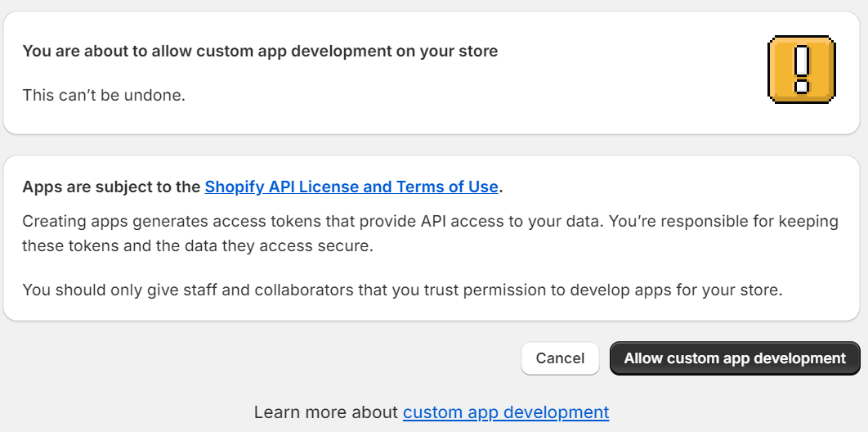This screenshot has height=432, width=868.
Task: Click "permission to develop apps for your store" text
Action: (638, 290)
